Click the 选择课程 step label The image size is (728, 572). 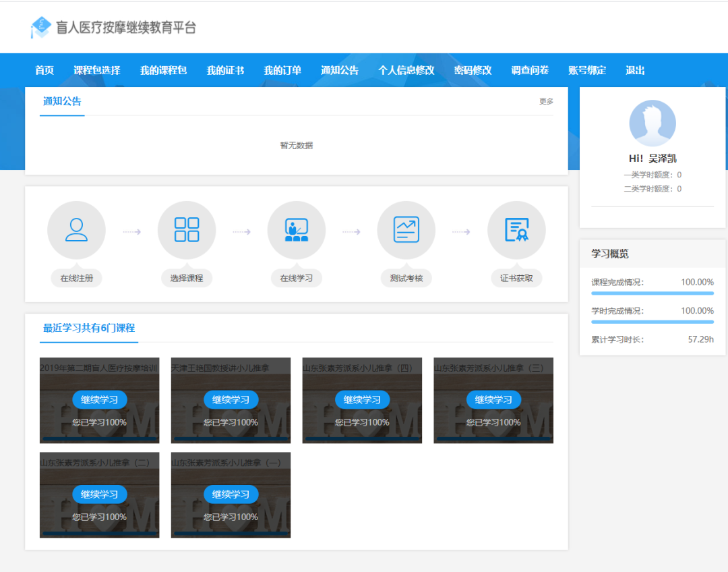[187, 279]
